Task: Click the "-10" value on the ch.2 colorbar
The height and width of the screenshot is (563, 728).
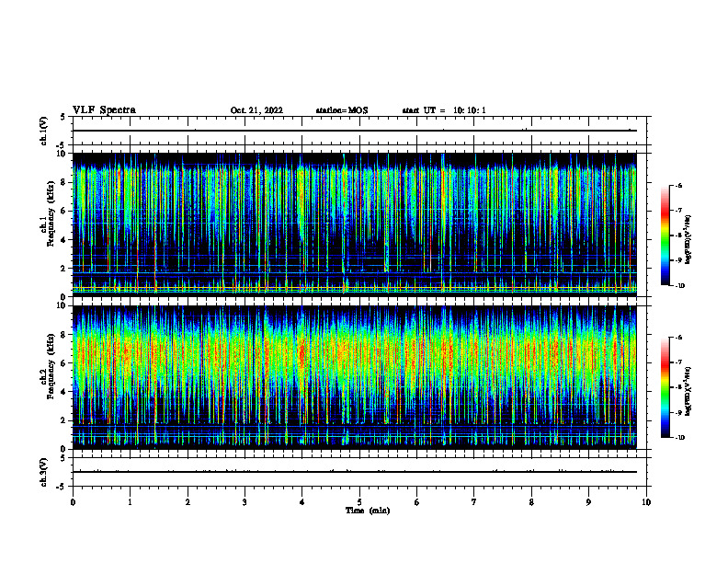Action: click(679, 438)
